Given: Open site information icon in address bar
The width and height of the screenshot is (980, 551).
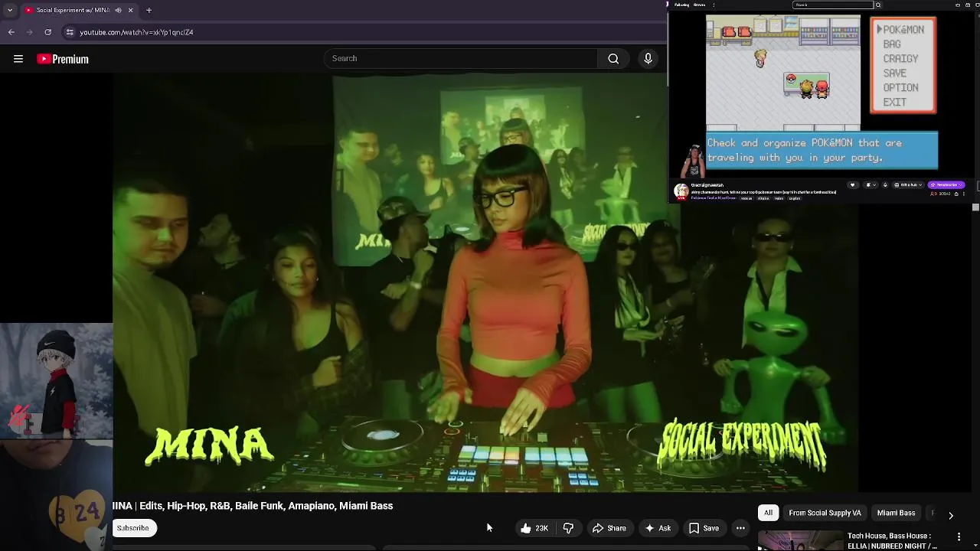Looking at the screenshot, I should click(x=70, y=32).
